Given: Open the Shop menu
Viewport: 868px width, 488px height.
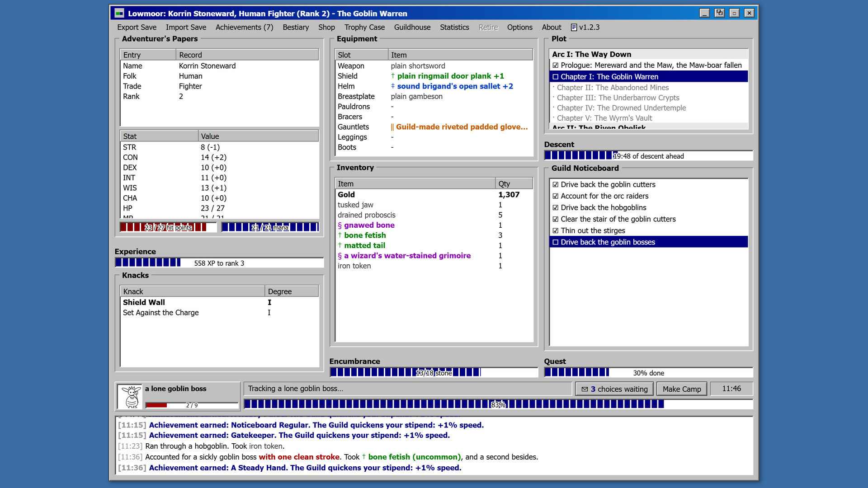Looking at the screenshot, I should coord(326,27).
